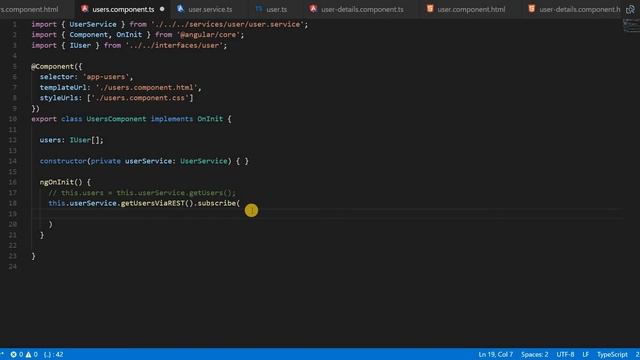Image resolution: width=640 pixels, height=360 pixels.
Task: Open changes compare icon at top right
Action: [x=630, y=9]
